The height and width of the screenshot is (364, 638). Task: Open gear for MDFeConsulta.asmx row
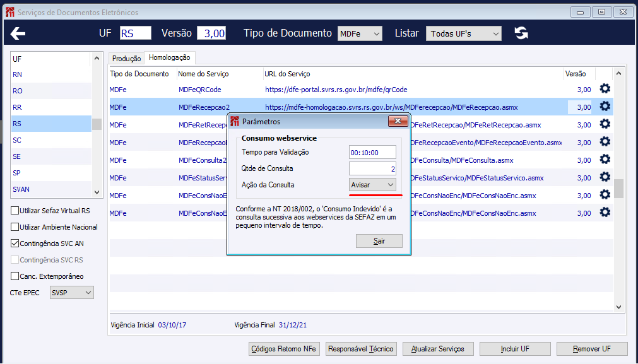pos(605,160)
